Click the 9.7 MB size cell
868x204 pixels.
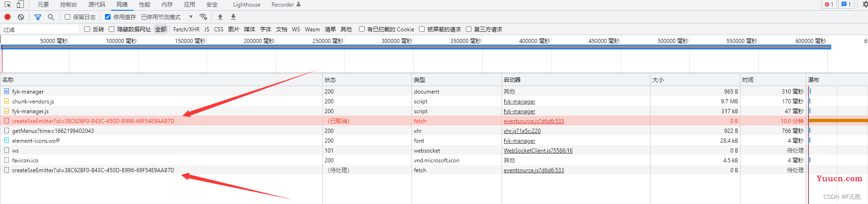coord(695,101)
